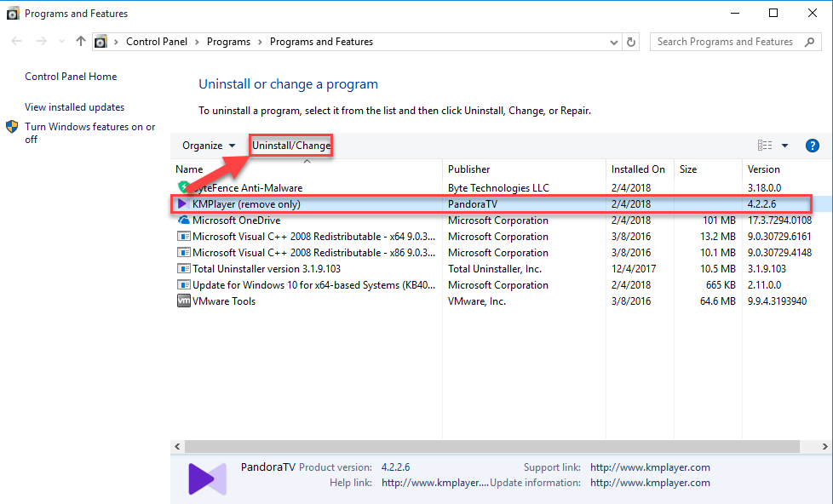Click the Update information URL

(650, 483)
